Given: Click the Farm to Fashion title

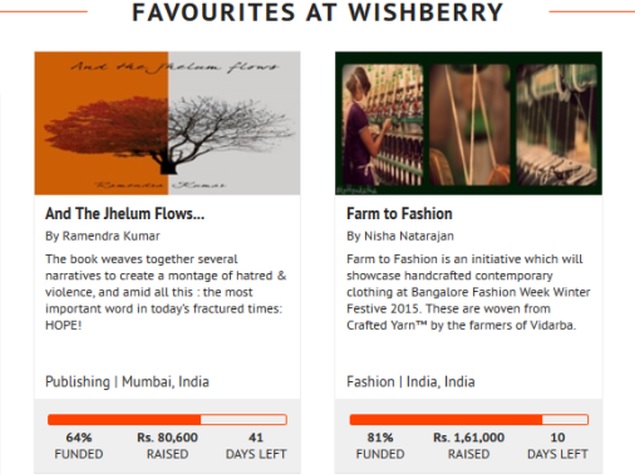Looking at the screenshot, I should coord(399,213).
